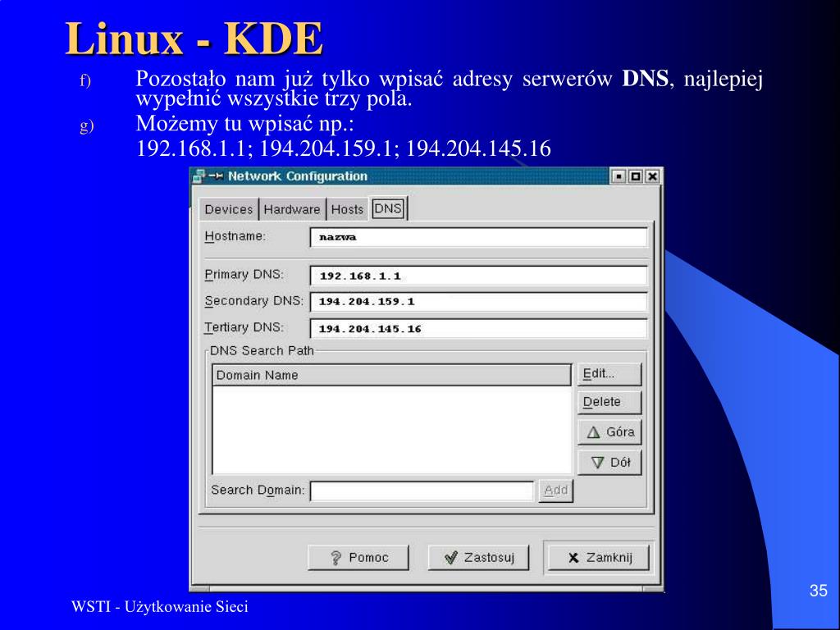
Task: Click the Edit... button
Action: [609, 374]
